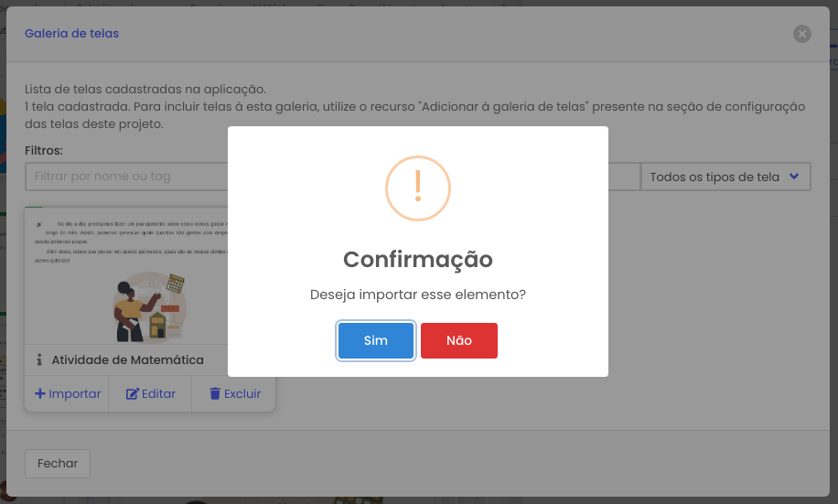This screenshot has height=504, width=838.
Task: Click the 'Lista de telas cadastradas' description text
Action: pyautogui.click(x=145, y=90)
